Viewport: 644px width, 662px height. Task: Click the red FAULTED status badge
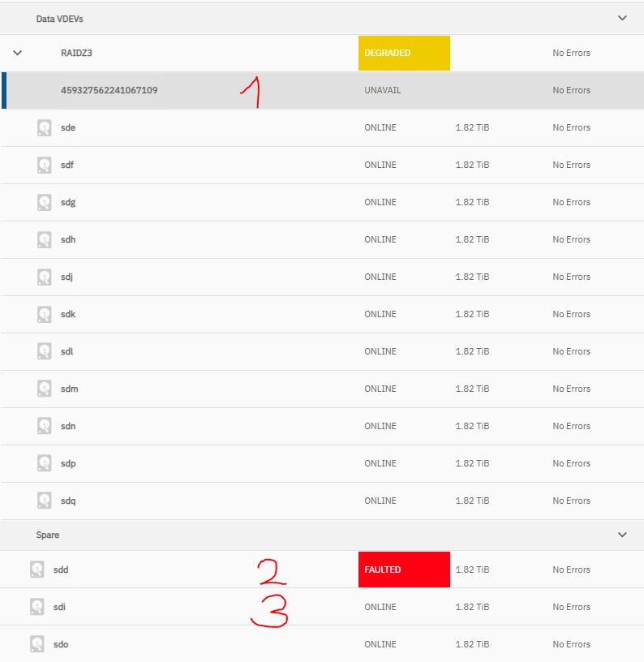404,570
